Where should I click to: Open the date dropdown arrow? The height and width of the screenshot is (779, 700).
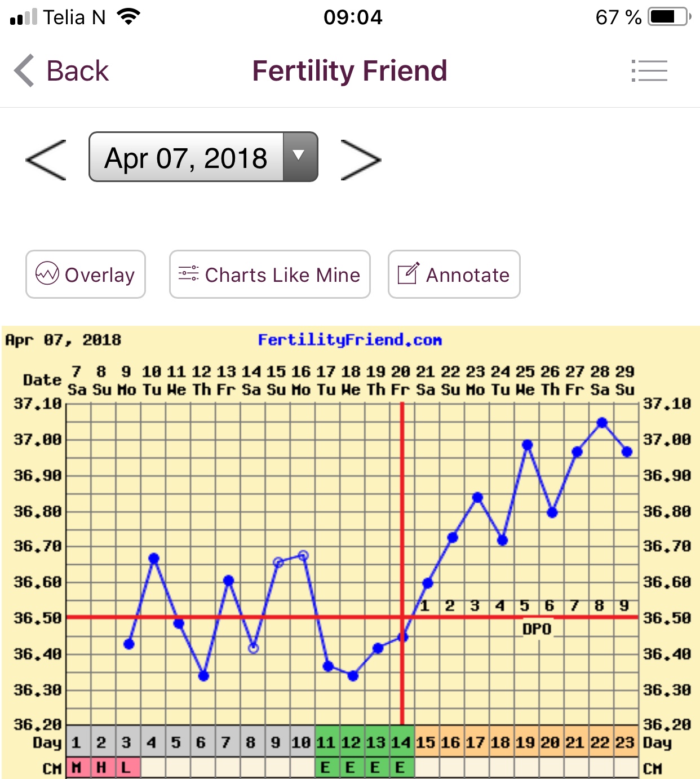coord(300,157)
